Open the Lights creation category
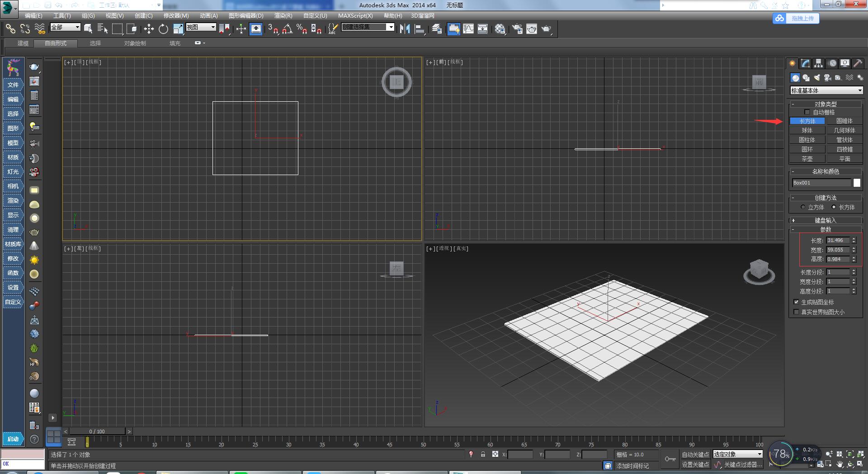 (817, 78)
